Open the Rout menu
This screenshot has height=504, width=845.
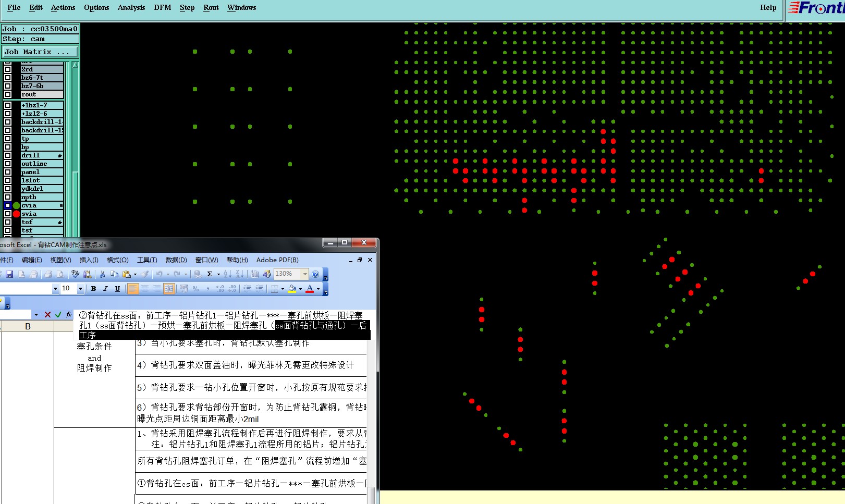(211, 7)
